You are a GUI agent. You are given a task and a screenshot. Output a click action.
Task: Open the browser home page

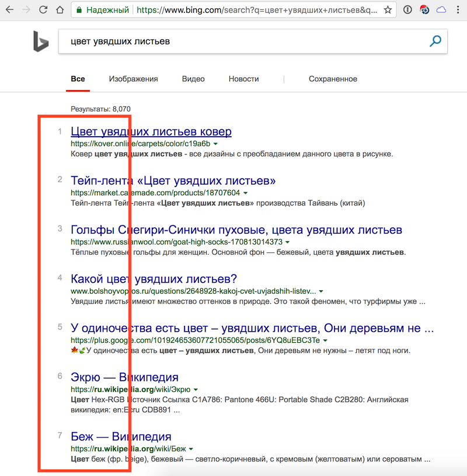click(60, 10)
